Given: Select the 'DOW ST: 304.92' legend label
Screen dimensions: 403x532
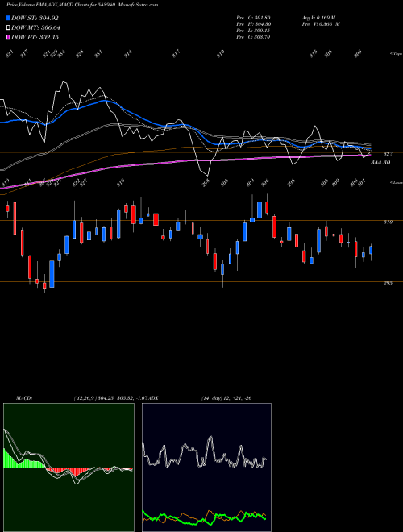Looking at the screenshot, I should pyautogui.click(x=35, y=19).
